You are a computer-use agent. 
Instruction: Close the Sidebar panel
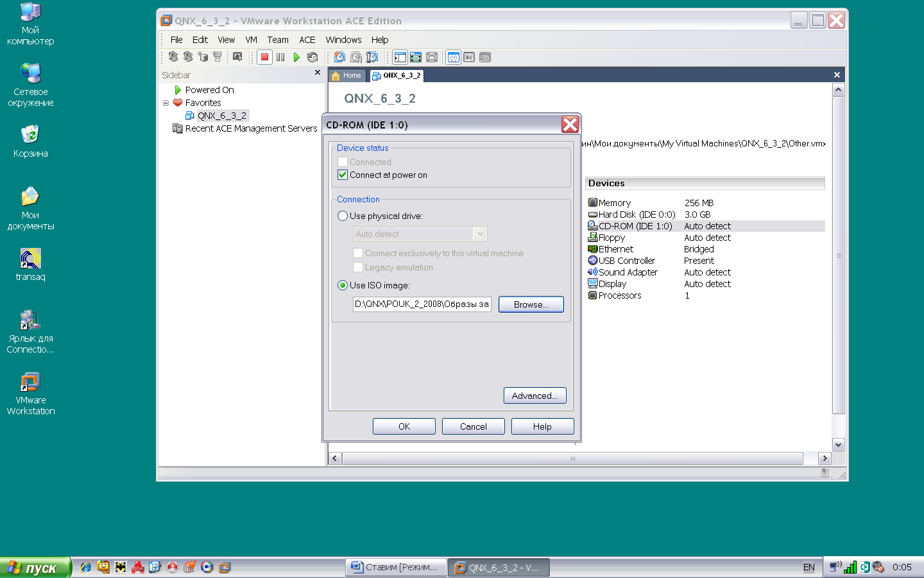click(x=318, y=73)
